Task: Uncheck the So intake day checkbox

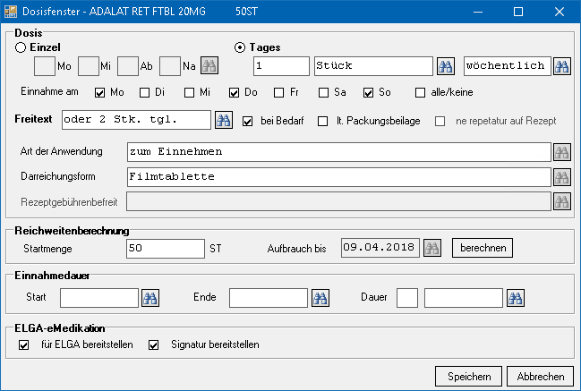Action: (x=368, y=93)
